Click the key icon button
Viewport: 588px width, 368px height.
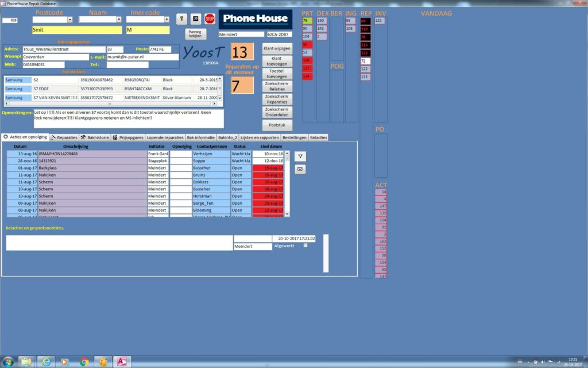[x=181, y=19]
